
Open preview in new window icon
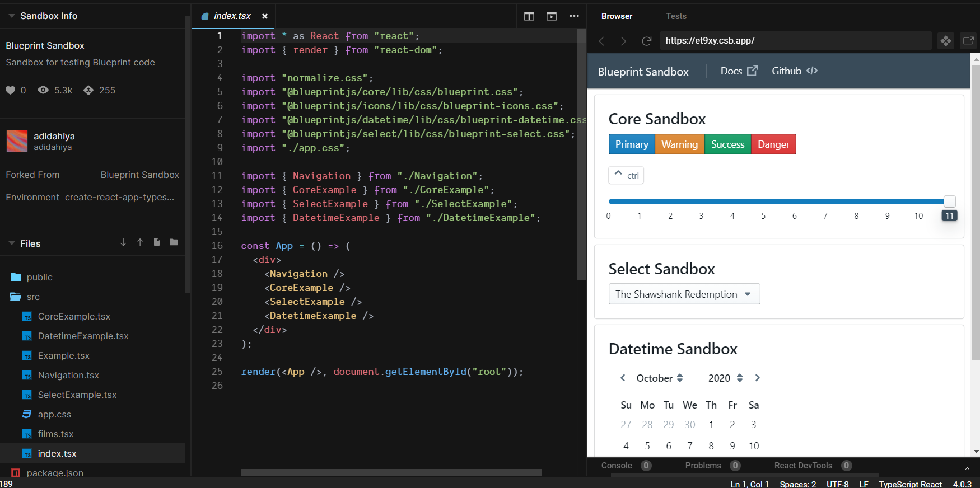click(x=968, y=41)
